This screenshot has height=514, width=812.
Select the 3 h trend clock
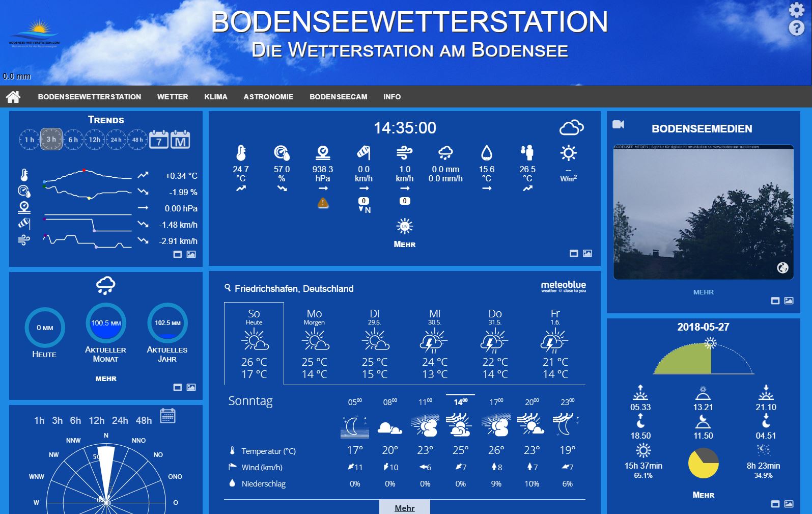51,139
